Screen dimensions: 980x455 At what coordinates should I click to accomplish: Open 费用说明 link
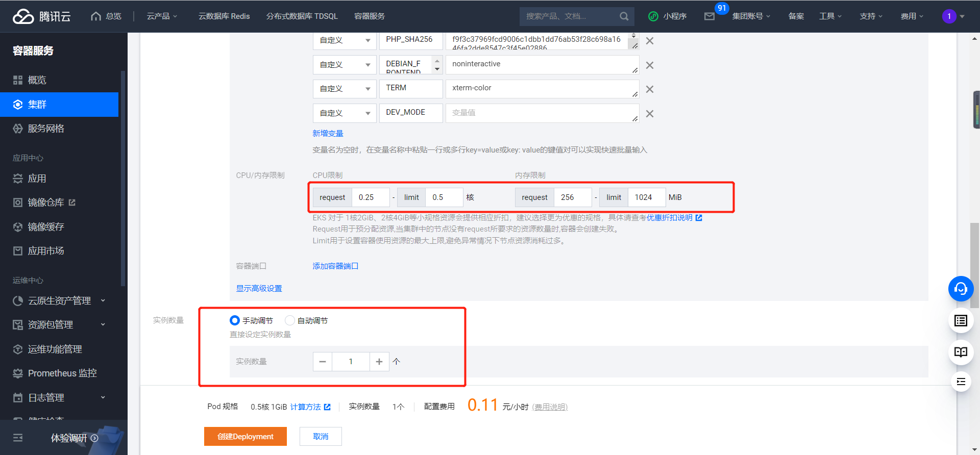(x=550, y=407)
